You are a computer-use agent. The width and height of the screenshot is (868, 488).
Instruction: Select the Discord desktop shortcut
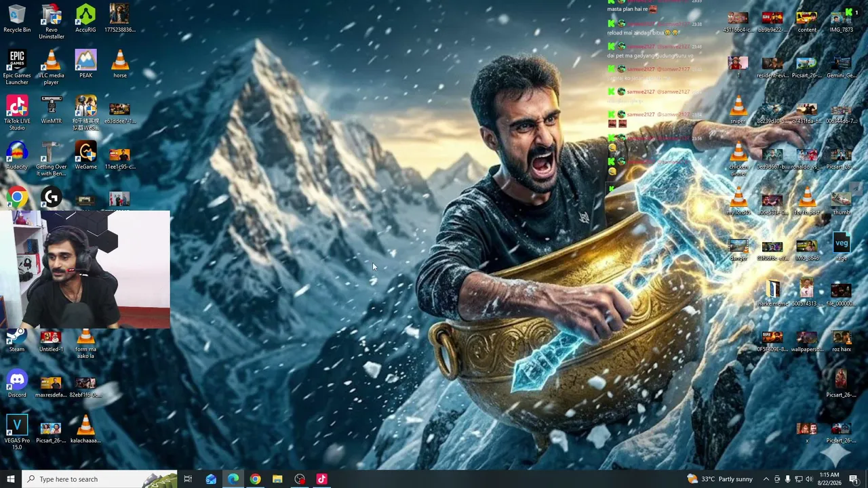[x=17, y=384]
